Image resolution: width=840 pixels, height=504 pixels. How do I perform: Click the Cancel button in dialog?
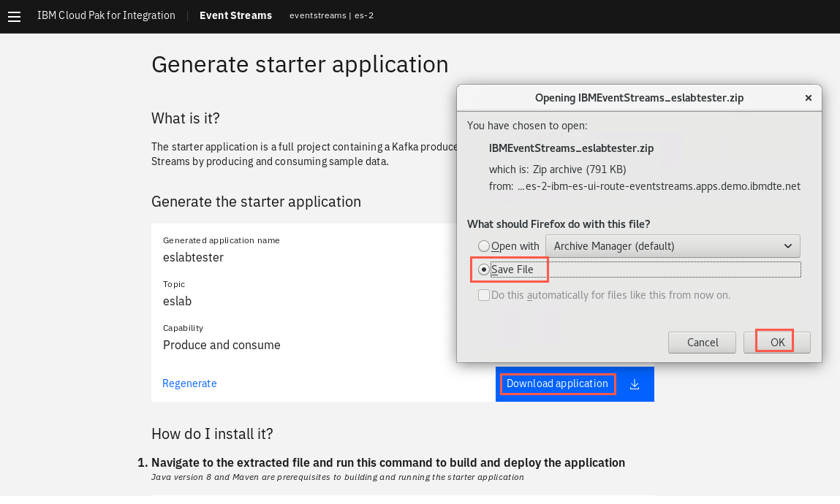[703, 343]
